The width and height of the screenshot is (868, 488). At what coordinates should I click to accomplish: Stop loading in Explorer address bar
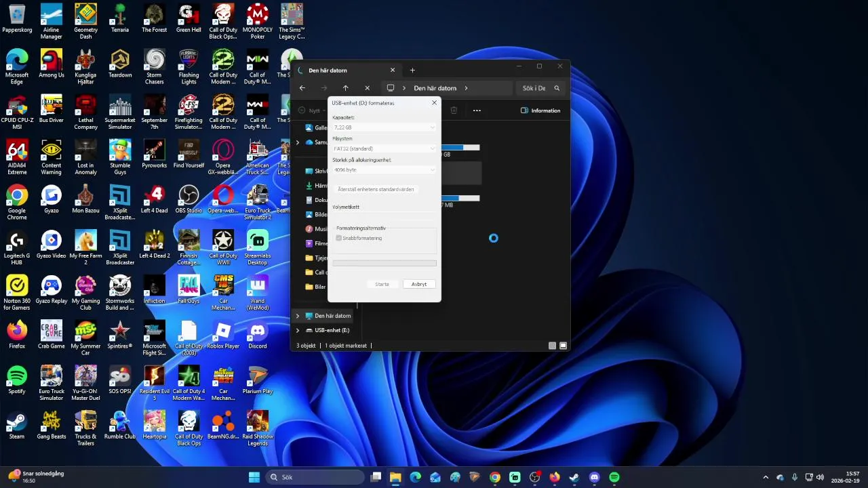click(x=368, y=88)
